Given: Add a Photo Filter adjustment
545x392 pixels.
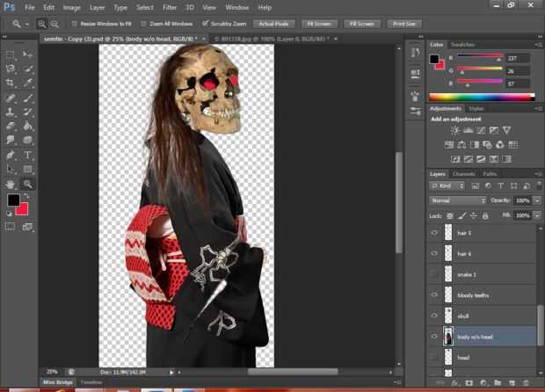Looking at the screenshot, I should pos(487,144).
